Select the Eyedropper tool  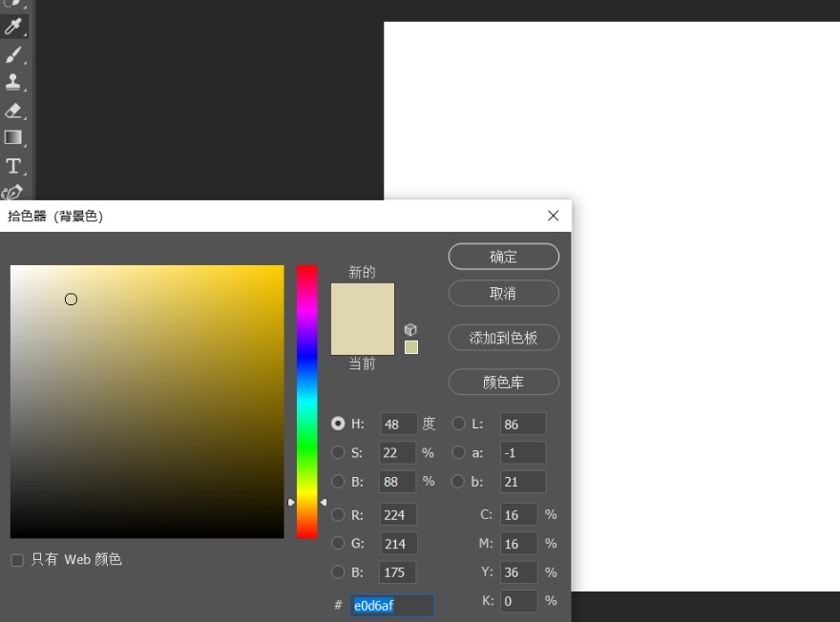click(x=14, y=27)
